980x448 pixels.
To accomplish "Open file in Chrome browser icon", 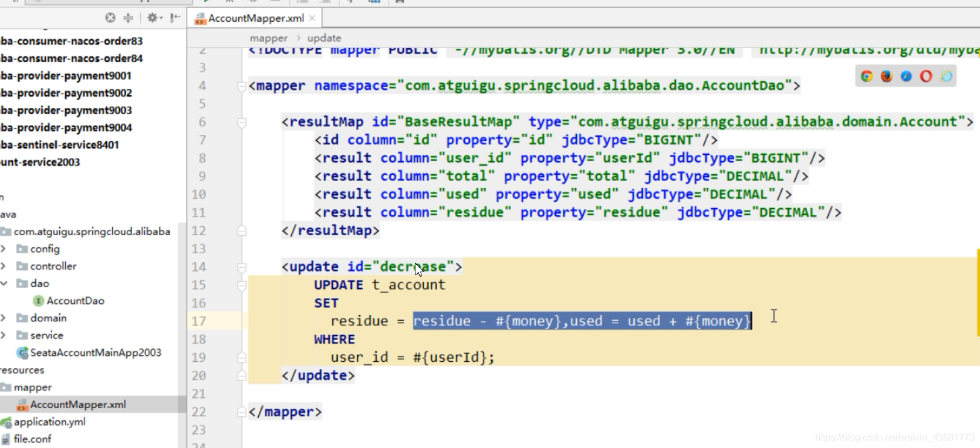I will tap(867, 76).
